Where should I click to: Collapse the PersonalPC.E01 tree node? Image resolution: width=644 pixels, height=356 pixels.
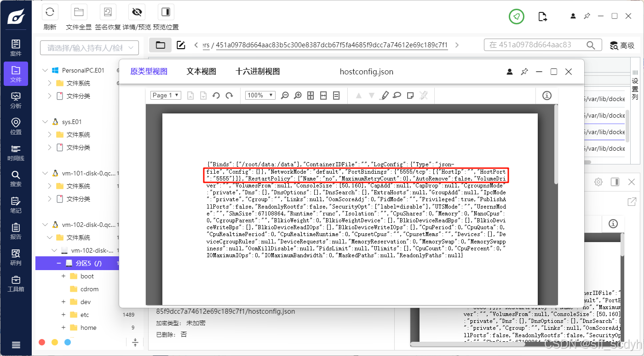(45, 70)
